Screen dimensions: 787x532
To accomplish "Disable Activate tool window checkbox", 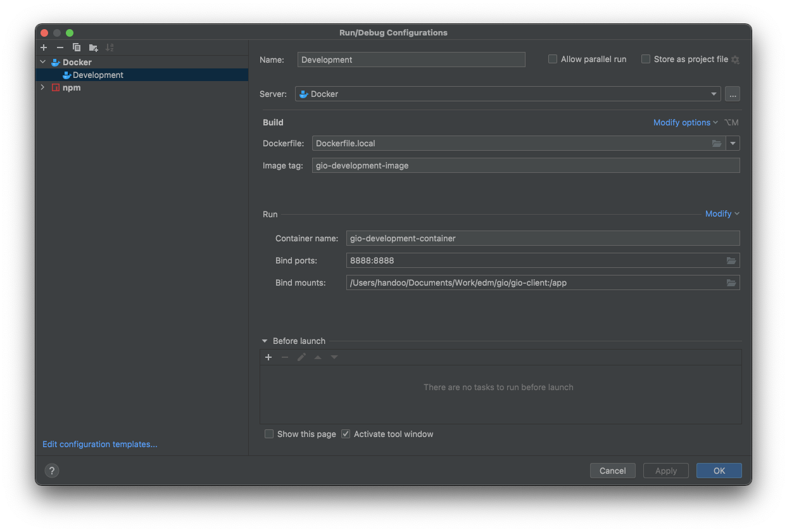I will click(346, 434).
